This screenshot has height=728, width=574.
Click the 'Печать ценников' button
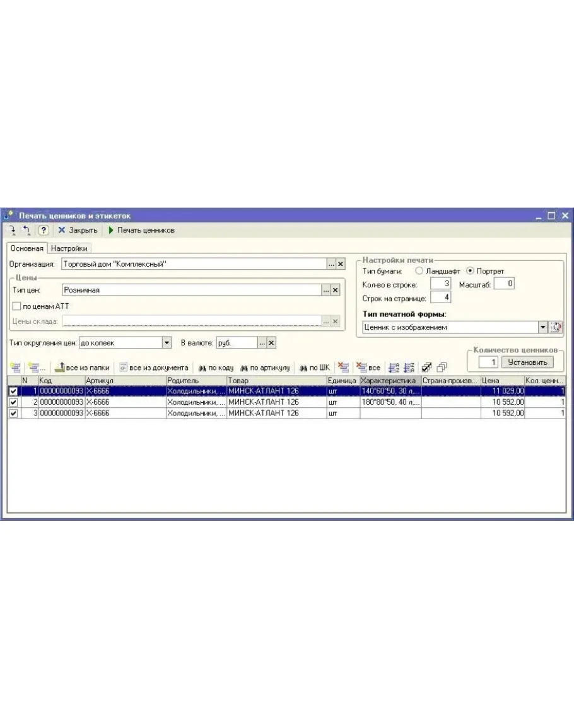pos(142,230)
